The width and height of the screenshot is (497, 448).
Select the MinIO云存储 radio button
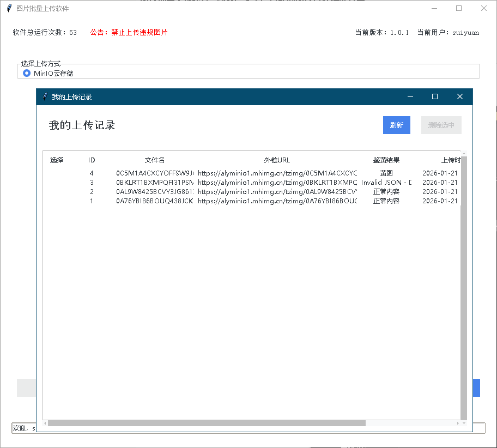26,72
